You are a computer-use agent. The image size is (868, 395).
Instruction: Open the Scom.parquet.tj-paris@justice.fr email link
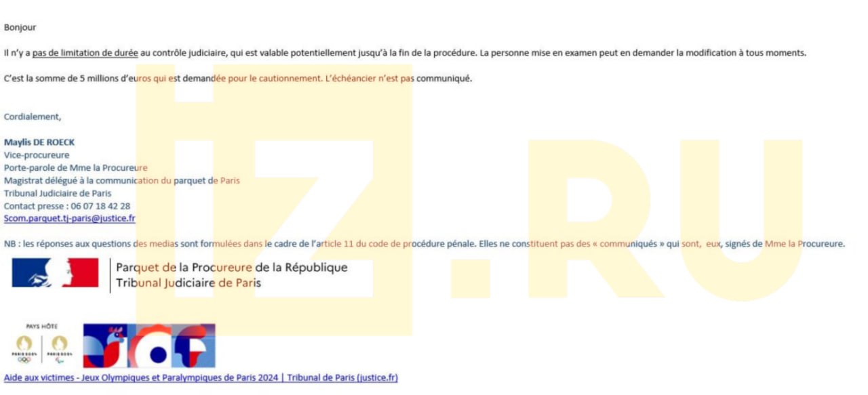pos(69,219)
